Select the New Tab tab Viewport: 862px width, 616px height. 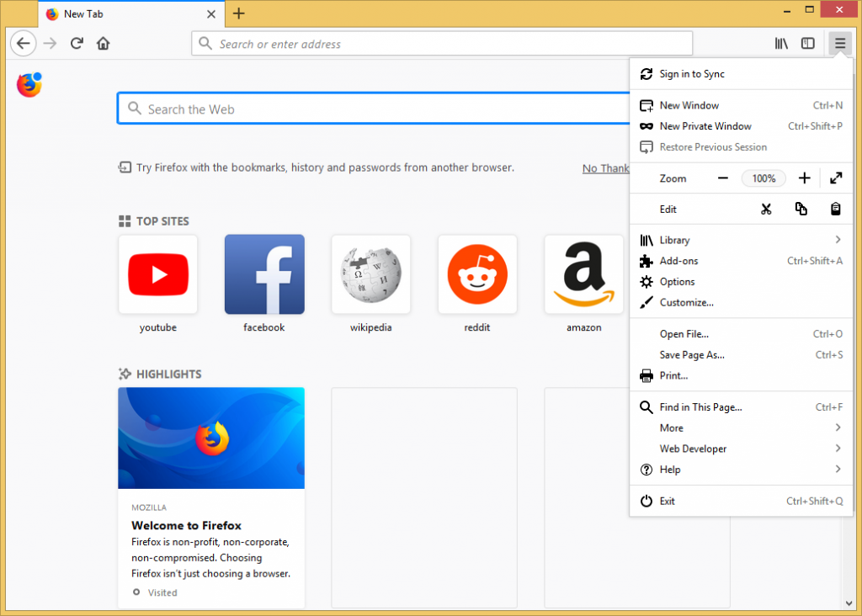[131, 14]
